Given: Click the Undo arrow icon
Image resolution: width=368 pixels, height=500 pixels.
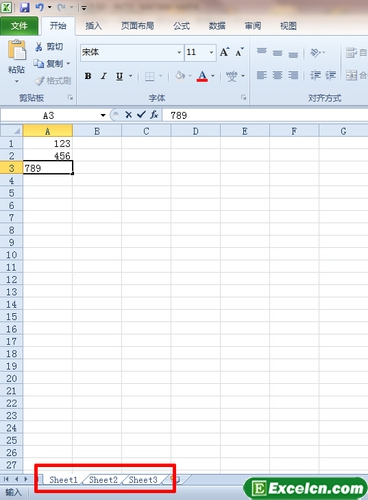Looking at the screenshot, I should click(x=40, y=7).
